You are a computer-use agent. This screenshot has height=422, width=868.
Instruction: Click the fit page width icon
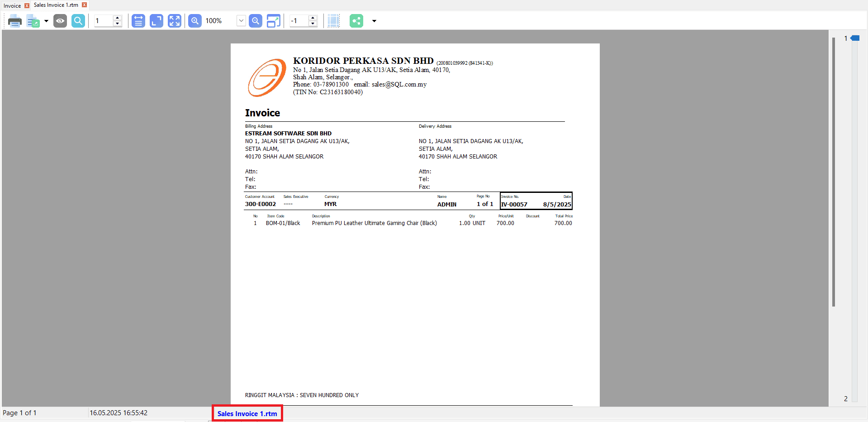click(x=138, y=21)
